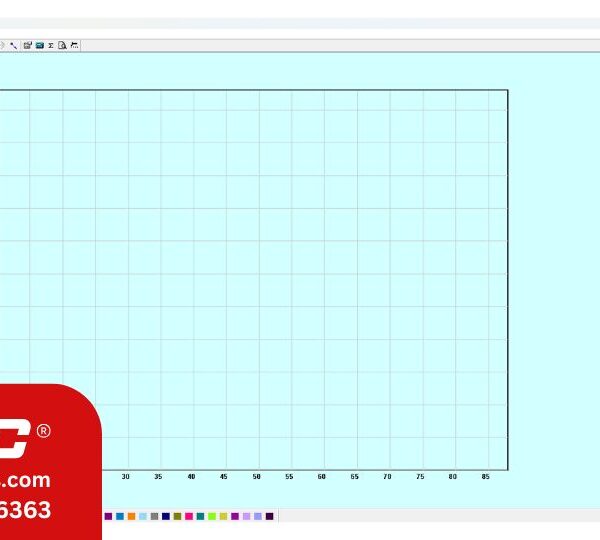Click the toolbar icon left of blue panel icon
The image size is (600, 540).
click(x=28, y=46)
